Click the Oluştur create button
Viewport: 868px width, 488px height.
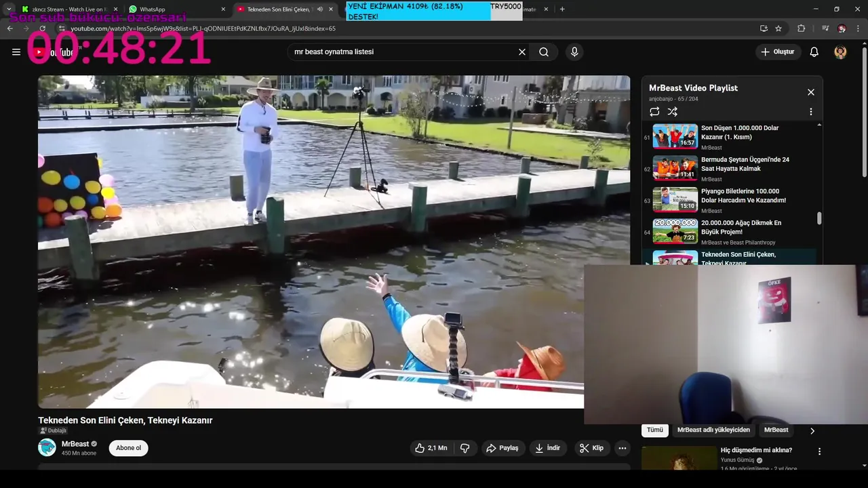[x=778, y=52]
